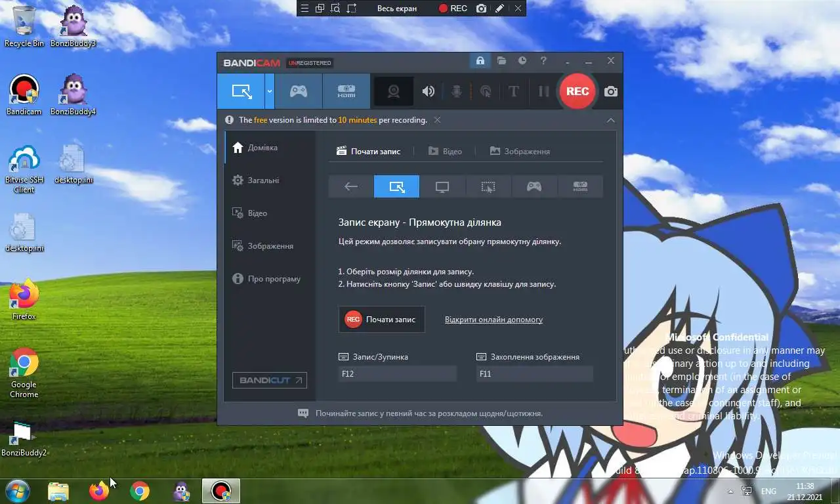This screenshot has width=840, height=504.
Task: Select the Bitvise SSH Client desktop icon
Action: (24, 169)
